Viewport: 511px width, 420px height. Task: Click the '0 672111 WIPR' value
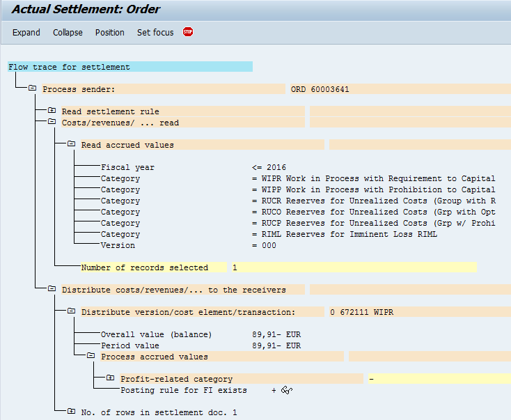tap(361, 312)
